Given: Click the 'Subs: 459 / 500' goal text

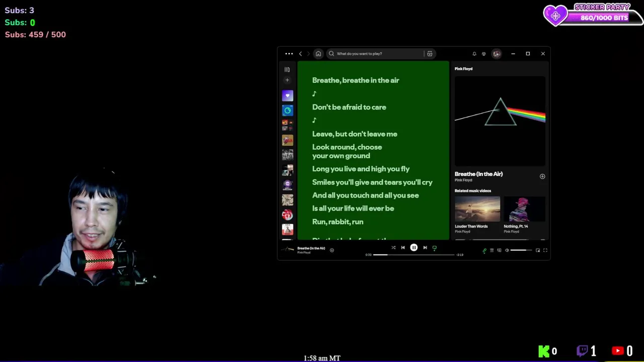Looking at the screenshot, I should (35, 35).
